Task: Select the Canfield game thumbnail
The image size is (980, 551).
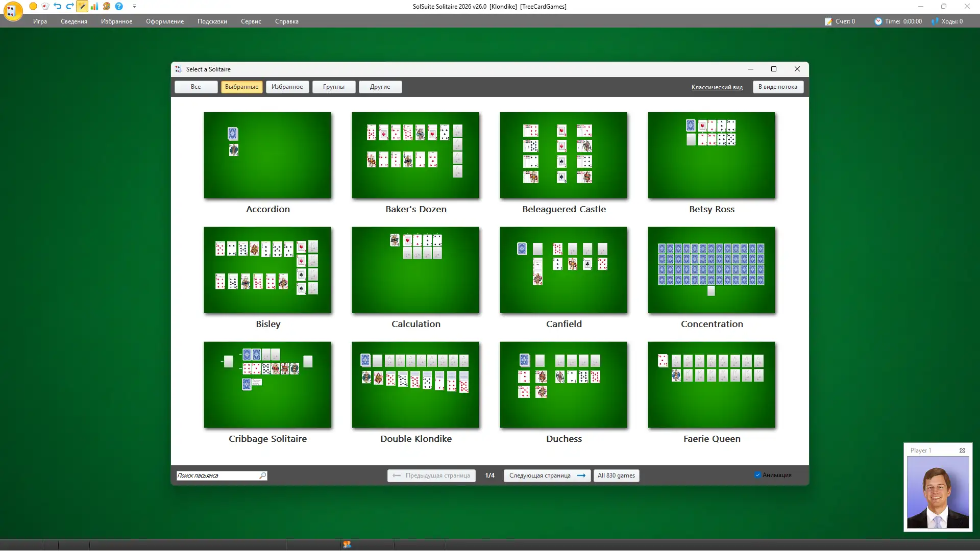Action: click(x=563, y=270)
